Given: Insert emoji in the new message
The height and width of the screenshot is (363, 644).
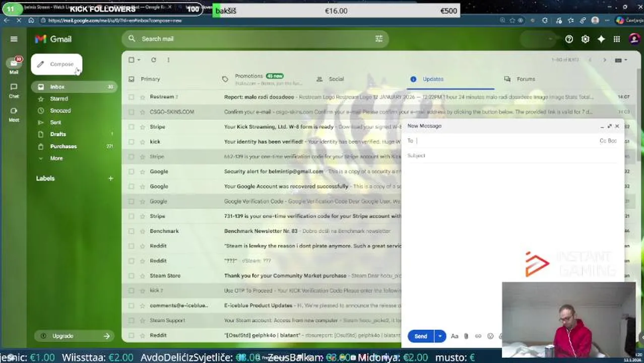Looking at the screenshot, I should 490,336.
